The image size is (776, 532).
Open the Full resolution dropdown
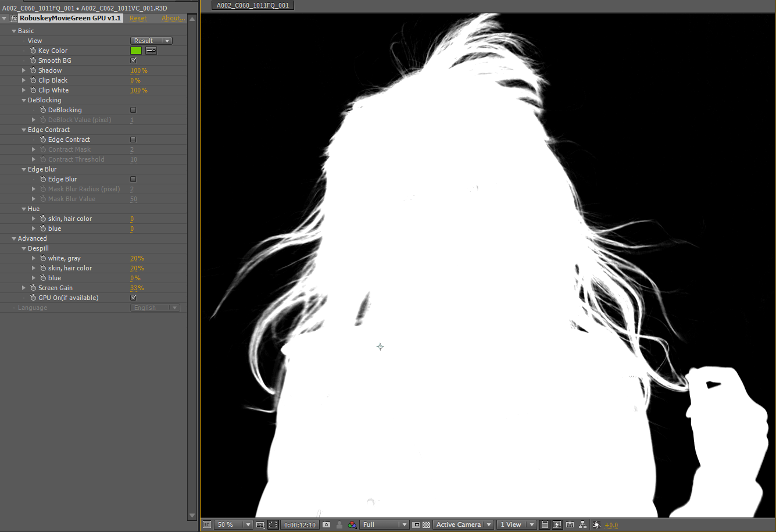tap(384, 524)
